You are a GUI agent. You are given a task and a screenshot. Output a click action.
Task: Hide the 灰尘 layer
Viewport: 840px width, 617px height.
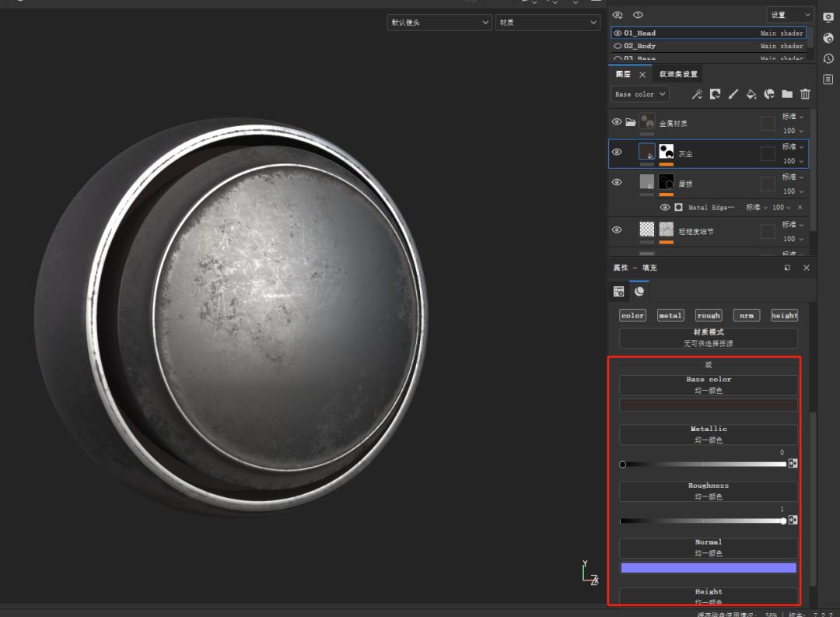tap(617, 152)
